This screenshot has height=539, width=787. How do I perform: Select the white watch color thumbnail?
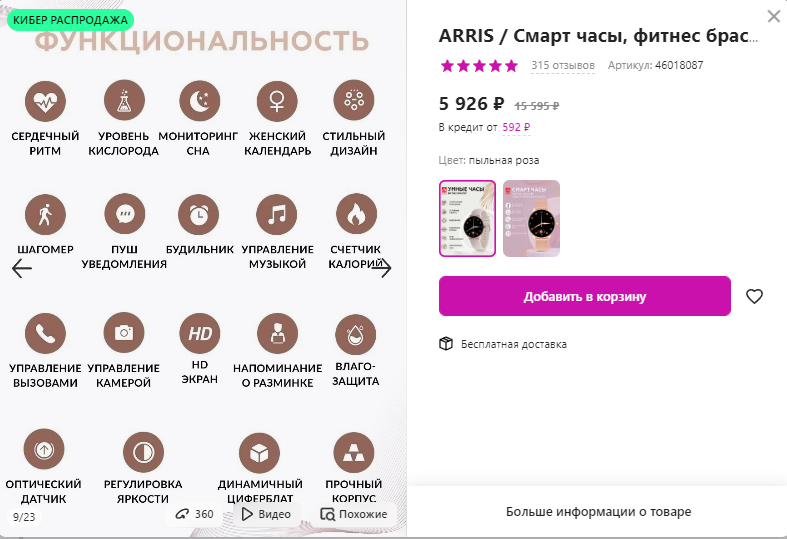(x=468, y=218)
